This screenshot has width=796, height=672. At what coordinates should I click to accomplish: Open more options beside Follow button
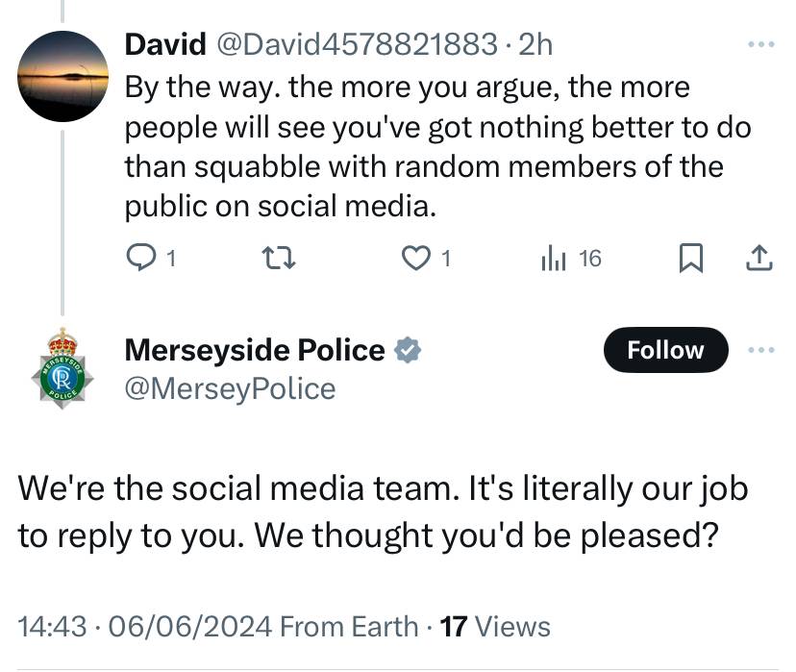pos(761,350)
